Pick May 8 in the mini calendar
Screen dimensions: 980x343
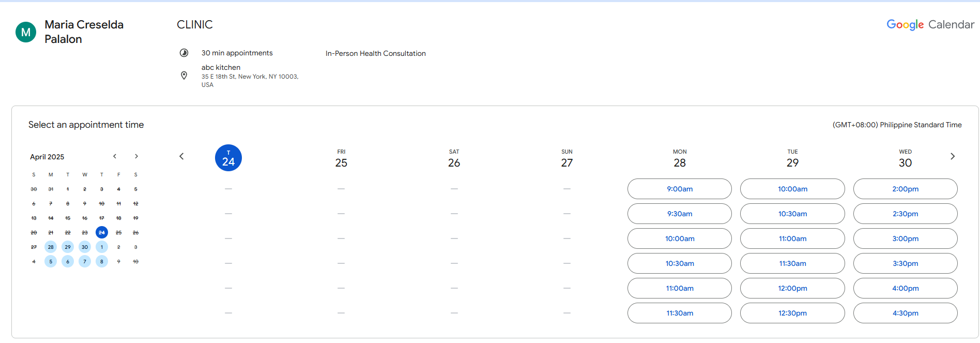[x=102, y=261]
